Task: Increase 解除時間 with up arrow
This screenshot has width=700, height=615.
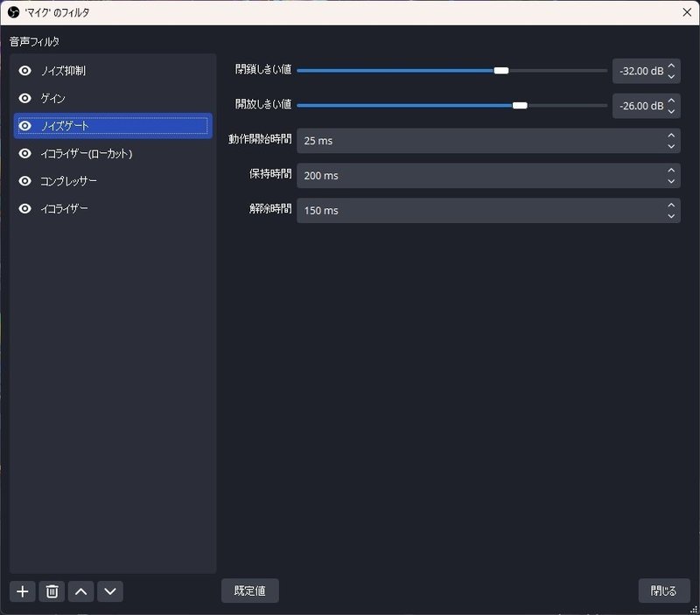Action: 671,205
